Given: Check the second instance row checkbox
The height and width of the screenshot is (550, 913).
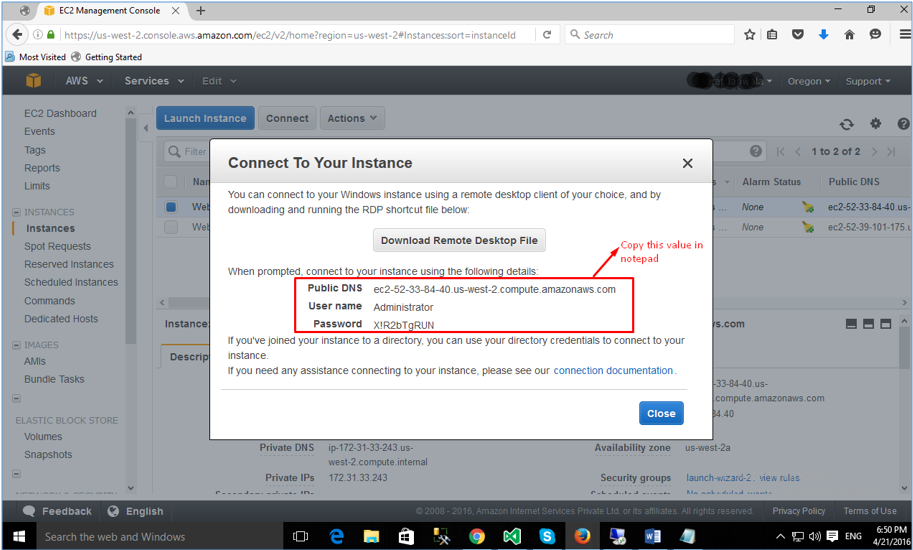Looking at the screenshot, I should tap(171, 227).
